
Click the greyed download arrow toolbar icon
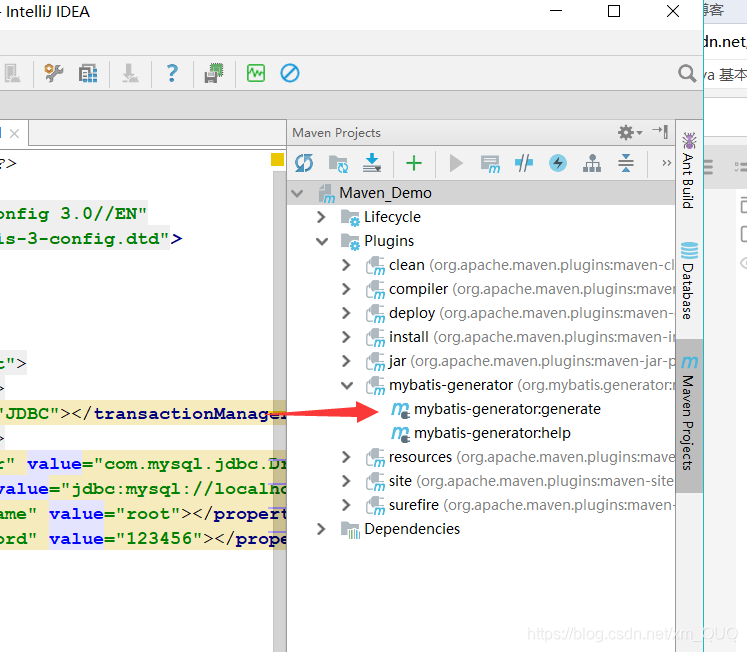[x=130, y=73]
